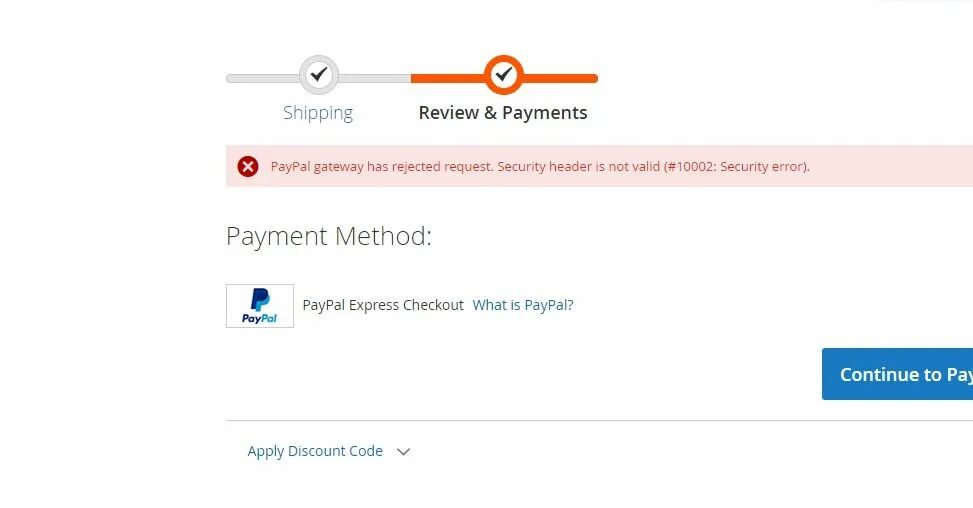Image resolution: width=973 pixels, height=508 pixels.
Task: Click the empty right side of the error banner
Action: (891, 166)
